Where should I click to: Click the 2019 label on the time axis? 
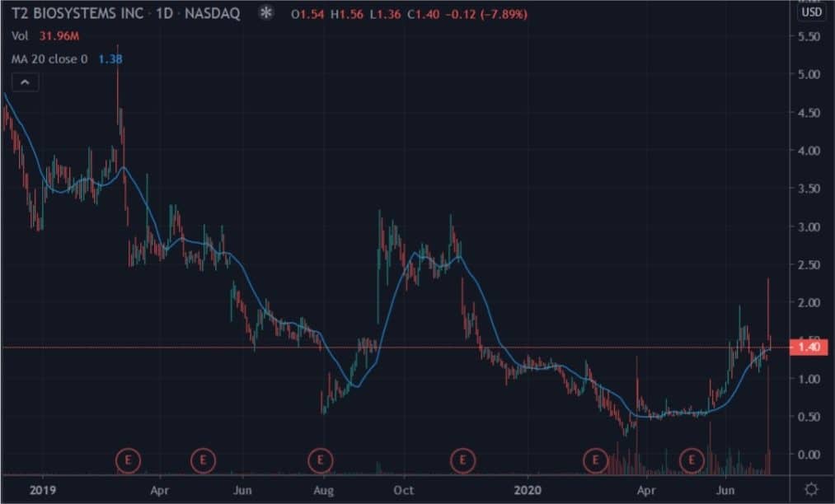(43, 490)
